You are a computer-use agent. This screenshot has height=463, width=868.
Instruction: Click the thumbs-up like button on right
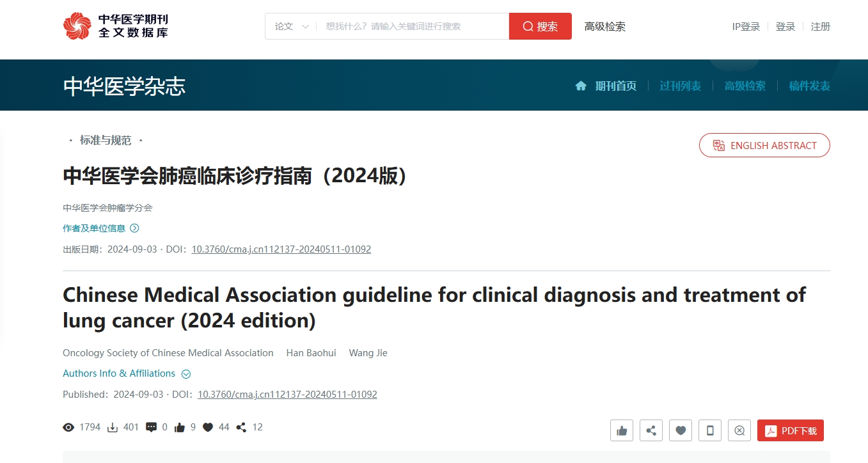(x=622, y=430)
